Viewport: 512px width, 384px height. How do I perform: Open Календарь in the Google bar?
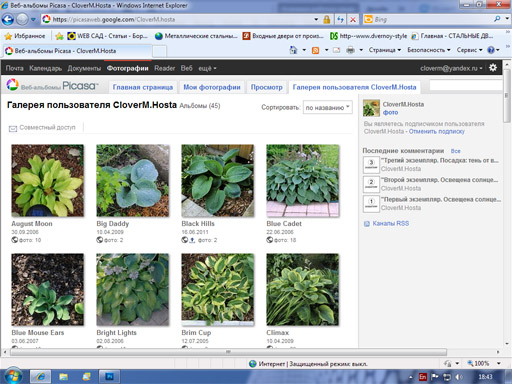tap(45, 68)
